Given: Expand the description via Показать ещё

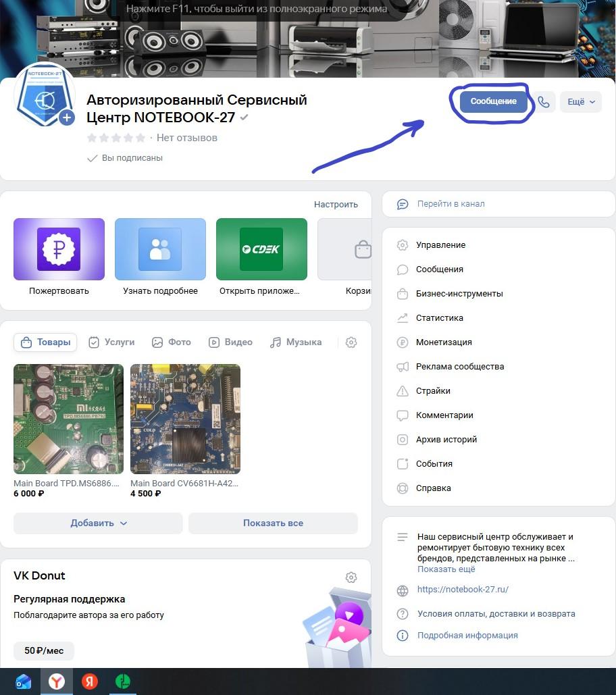Looking at the screenshot, I should [446, 569].
